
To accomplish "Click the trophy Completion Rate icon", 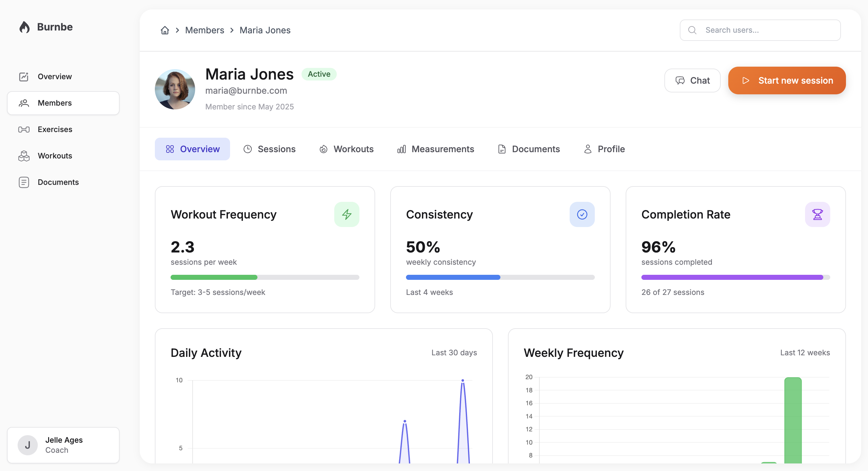I will [817, 214].
